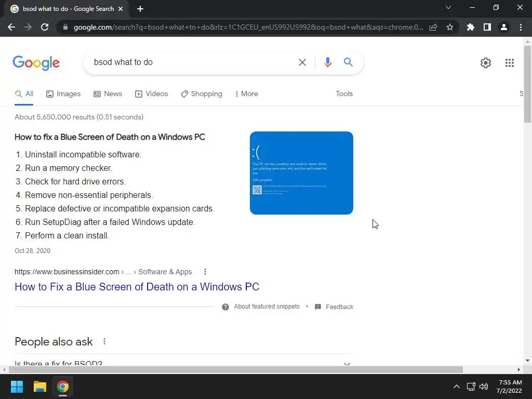Open the blue screen thumbnail image

point(301,173)
